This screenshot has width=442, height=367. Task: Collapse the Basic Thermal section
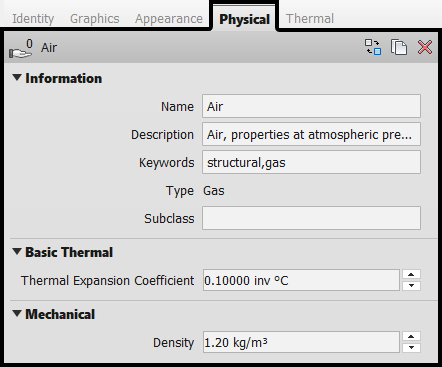(x=17, y=252)
